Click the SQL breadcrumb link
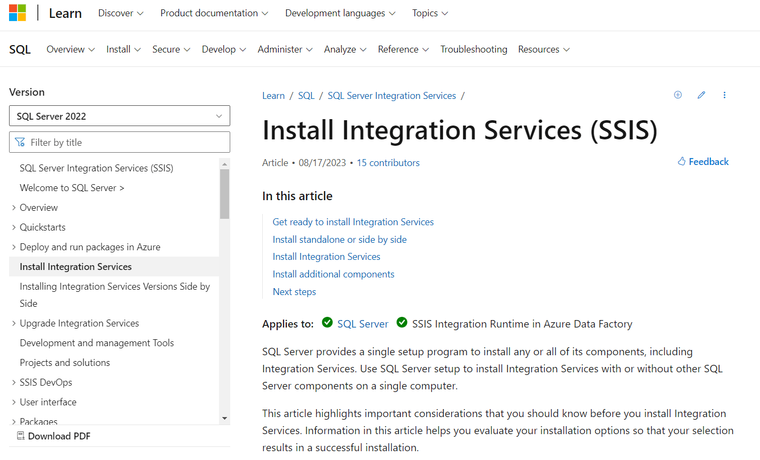The height and width of the screenshot is (460, 760). point(306,95)
